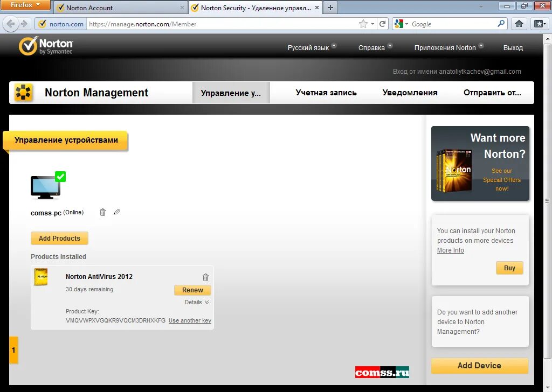Screen dimensions: 552x392
Task: Click the Norton AntiVirus 2012 box icon
Action: click(x=41, y=277)
